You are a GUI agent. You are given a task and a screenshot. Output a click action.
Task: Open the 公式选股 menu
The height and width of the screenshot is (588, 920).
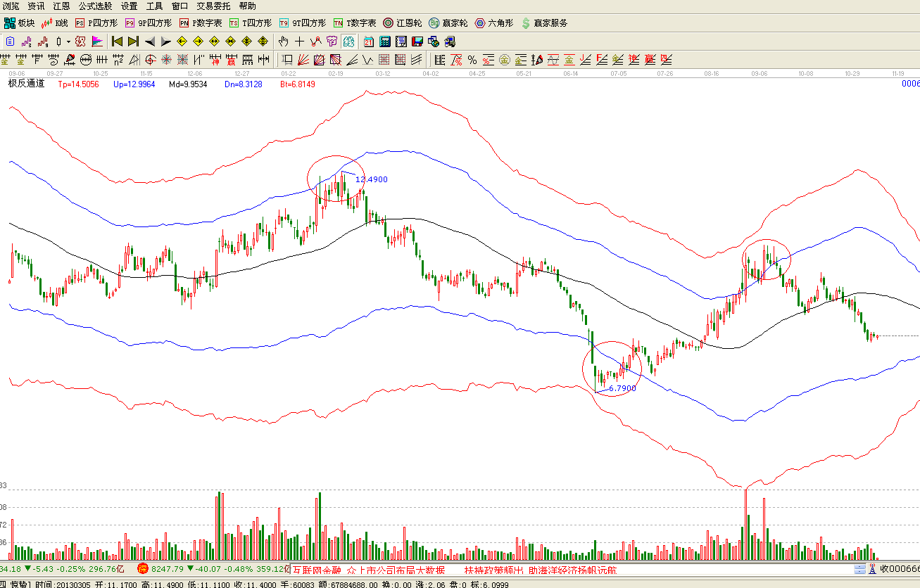[95, 6]
